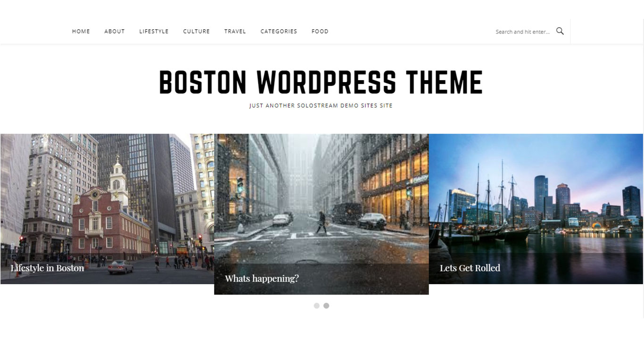Open the Travel section

tap(235, 32)
